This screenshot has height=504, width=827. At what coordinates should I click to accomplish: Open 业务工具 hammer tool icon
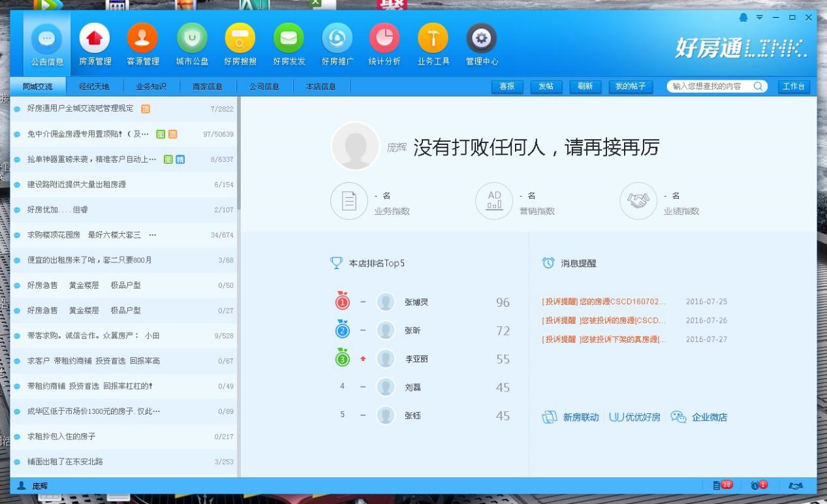coord(433,39)
